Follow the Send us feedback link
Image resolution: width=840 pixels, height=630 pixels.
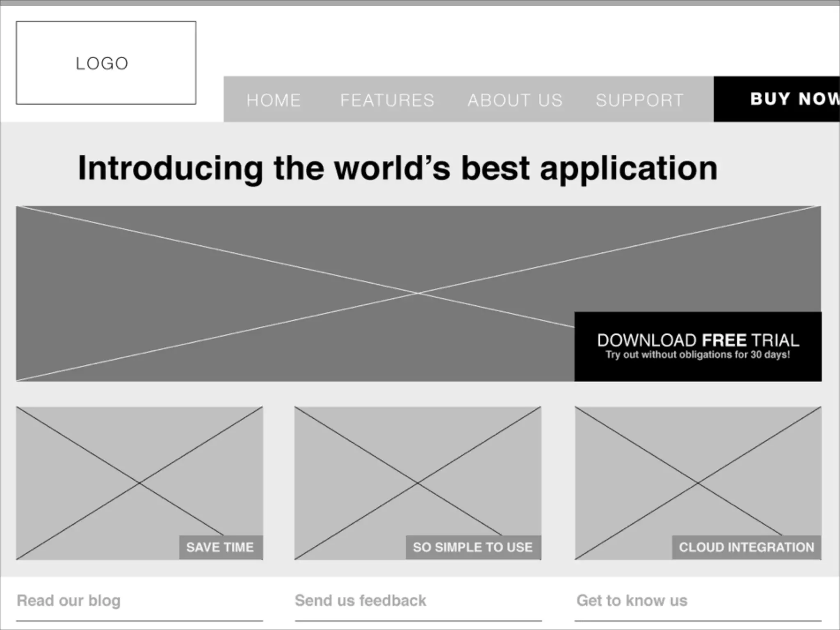360,600
